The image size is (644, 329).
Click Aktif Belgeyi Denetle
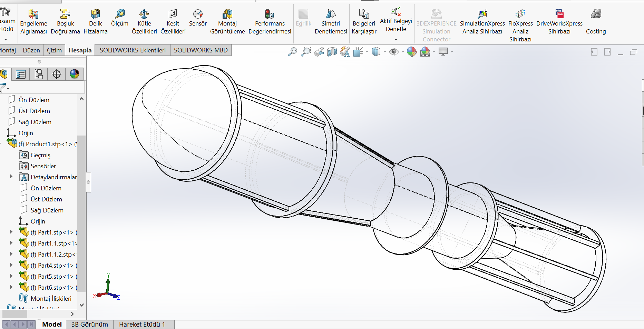tap(396, 20)
